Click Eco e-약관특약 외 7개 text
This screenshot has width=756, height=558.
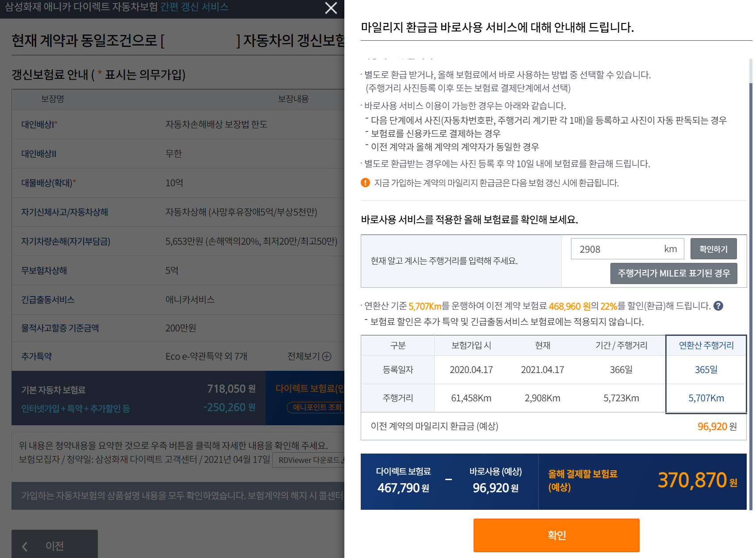pos(206,356)
